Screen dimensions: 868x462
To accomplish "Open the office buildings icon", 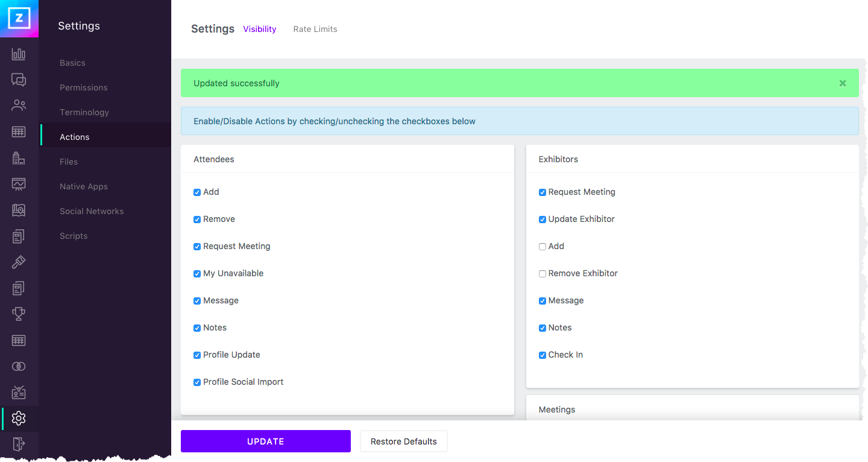I will pos(19,158).
